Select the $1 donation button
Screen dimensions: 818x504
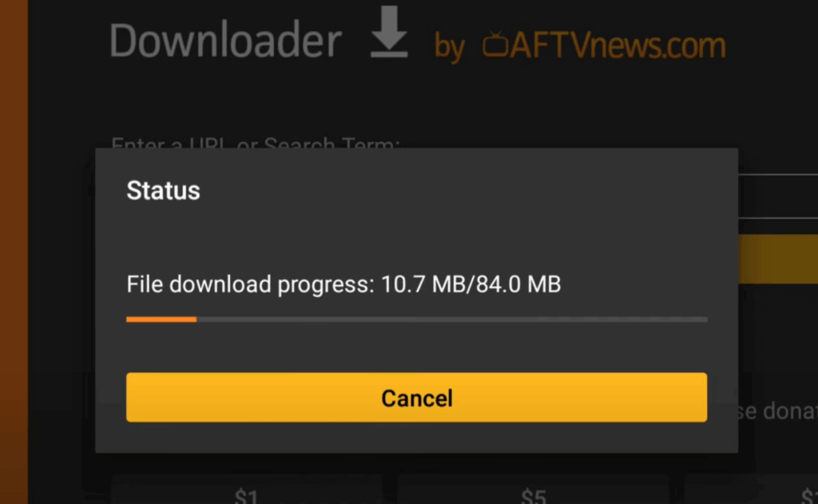(x=247, y=490)
